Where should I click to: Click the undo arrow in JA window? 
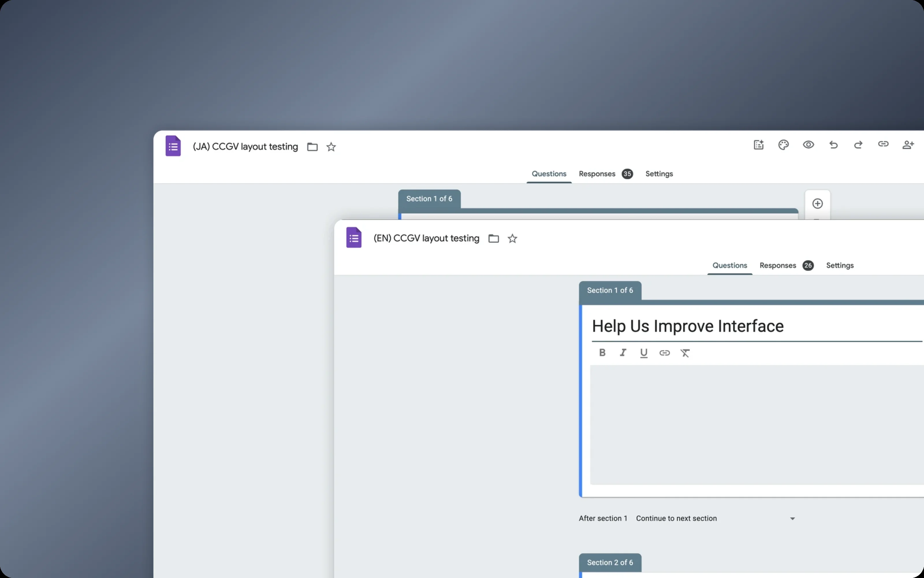(834, 145)
